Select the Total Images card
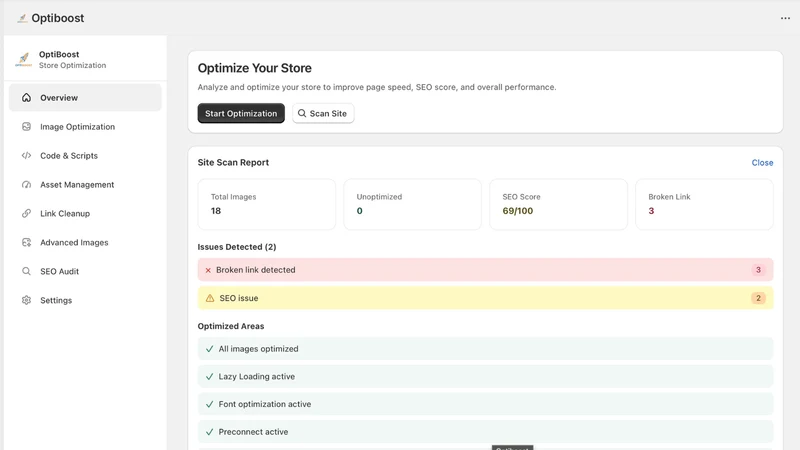800x450 pixels. (266, 204)
